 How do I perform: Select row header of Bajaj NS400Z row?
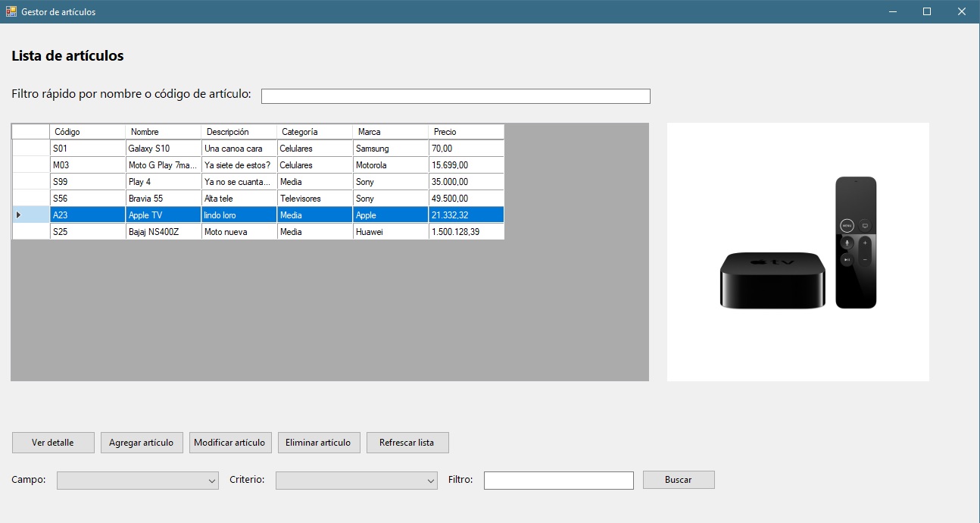click(x=31, y=232)
